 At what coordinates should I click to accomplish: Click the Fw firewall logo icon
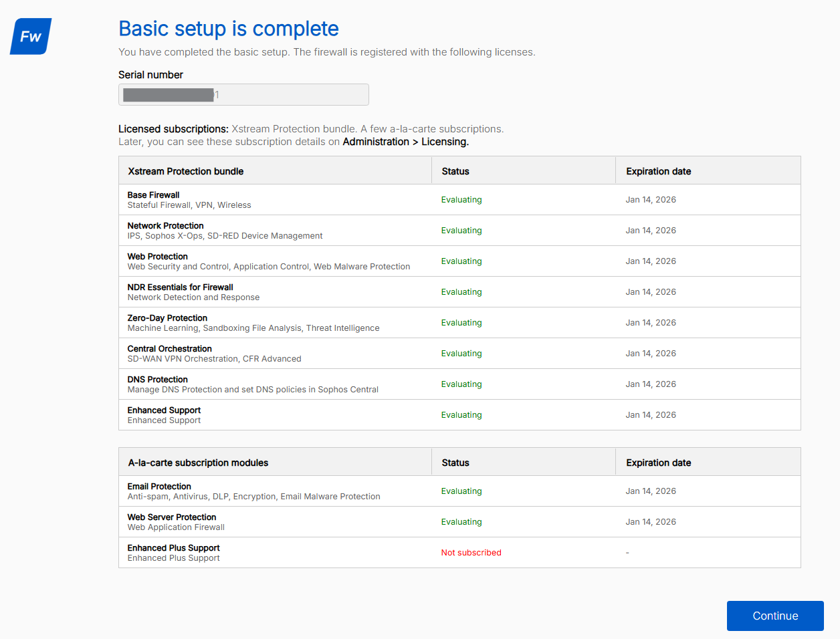coord(30,36)
